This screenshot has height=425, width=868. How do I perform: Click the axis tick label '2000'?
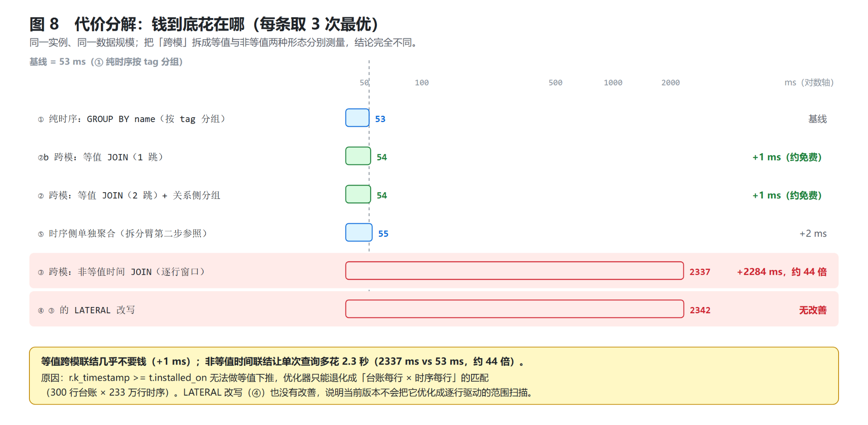pos(670,83)
